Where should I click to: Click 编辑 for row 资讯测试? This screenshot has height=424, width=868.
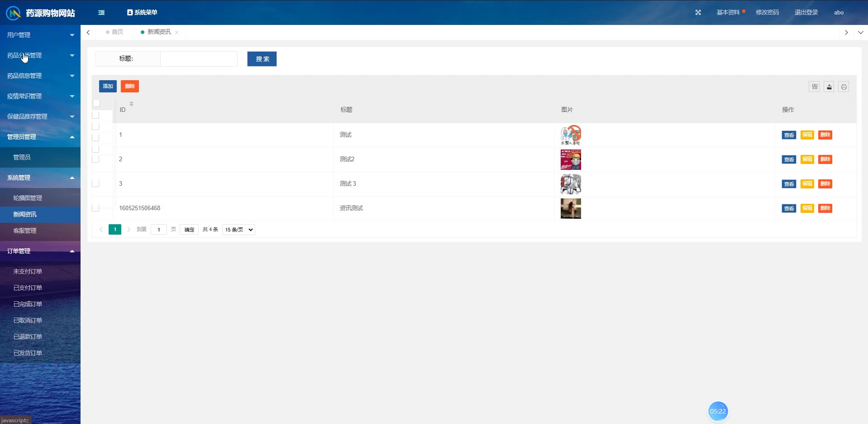[807, 208]
